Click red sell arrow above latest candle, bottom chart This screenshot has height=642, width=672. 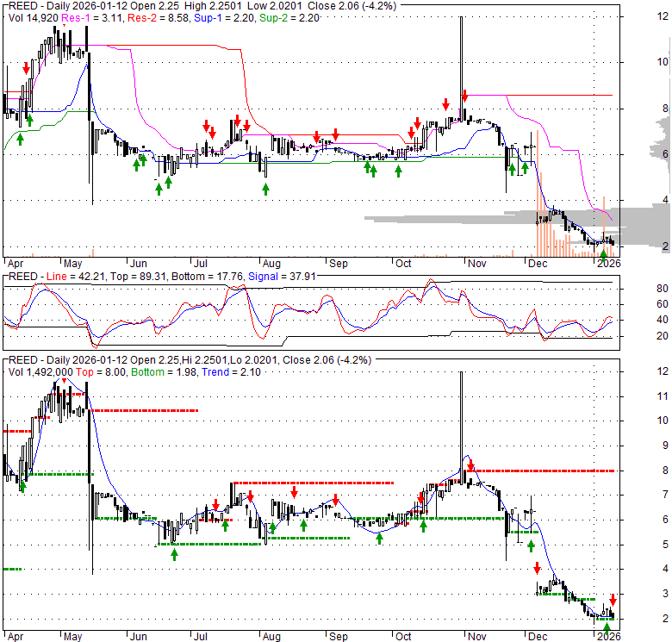point(613,600)
